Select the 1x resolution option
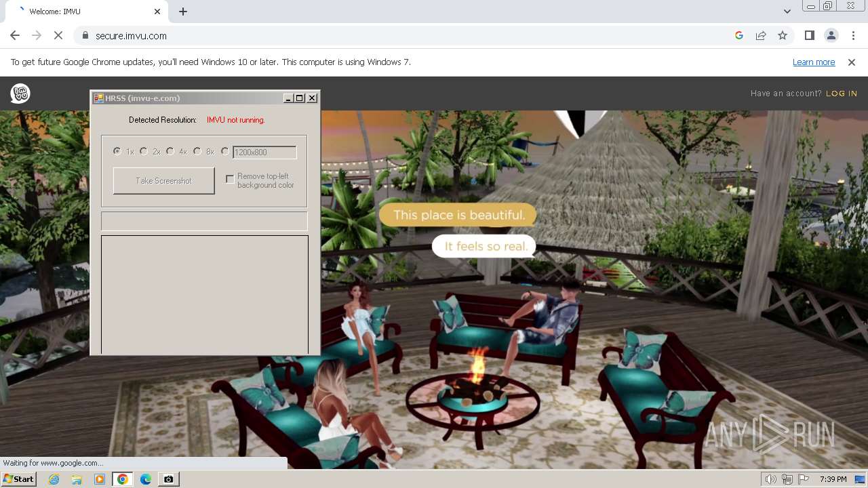Image resolution: width=868 pixels, height=488 pixels. pos(117,151)
